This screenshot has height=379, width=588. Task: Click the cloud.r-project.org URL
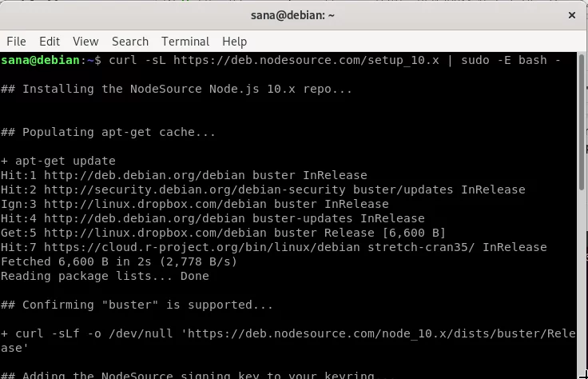pyautogui.click(x=202, y=247)
